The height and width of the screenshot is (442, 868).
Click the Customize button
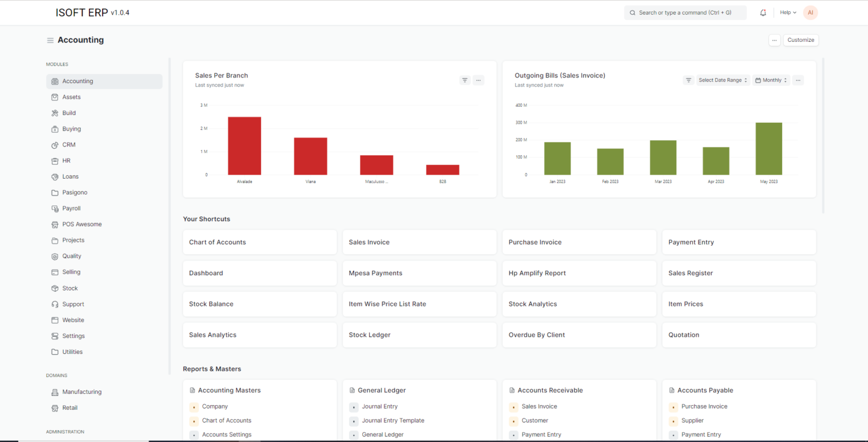coord(801,40)
